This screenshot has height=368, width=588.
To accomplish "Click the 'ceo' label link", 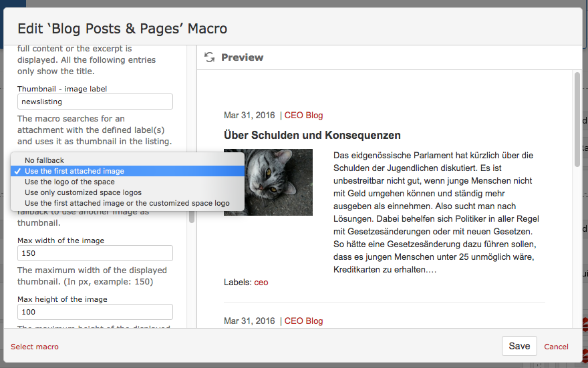I will (261, 283).
